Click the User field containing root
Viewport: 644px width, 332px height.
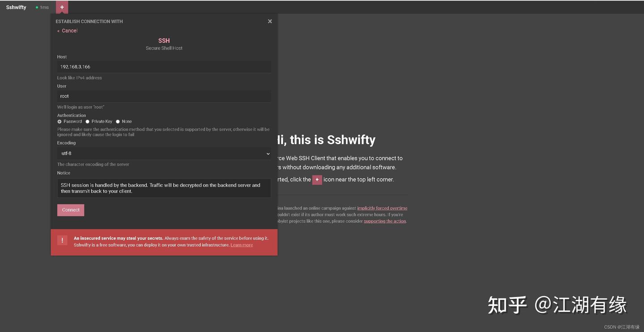point(164,96)
